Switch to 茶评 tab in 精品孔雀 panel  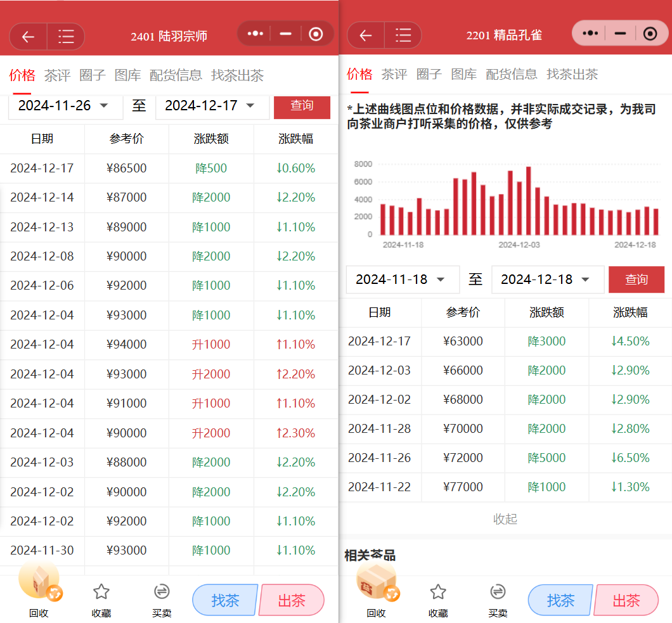coord(394,74)
